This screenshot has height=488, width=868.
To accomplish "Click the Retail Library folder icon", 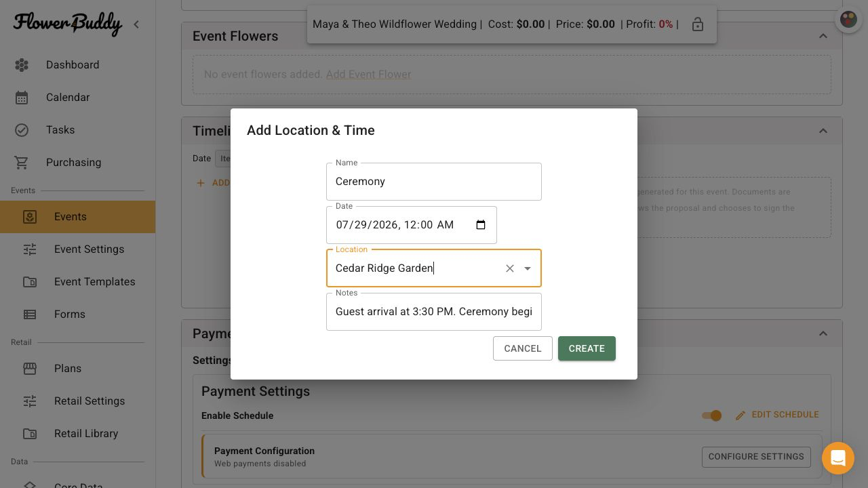I will tap(30, 434).
